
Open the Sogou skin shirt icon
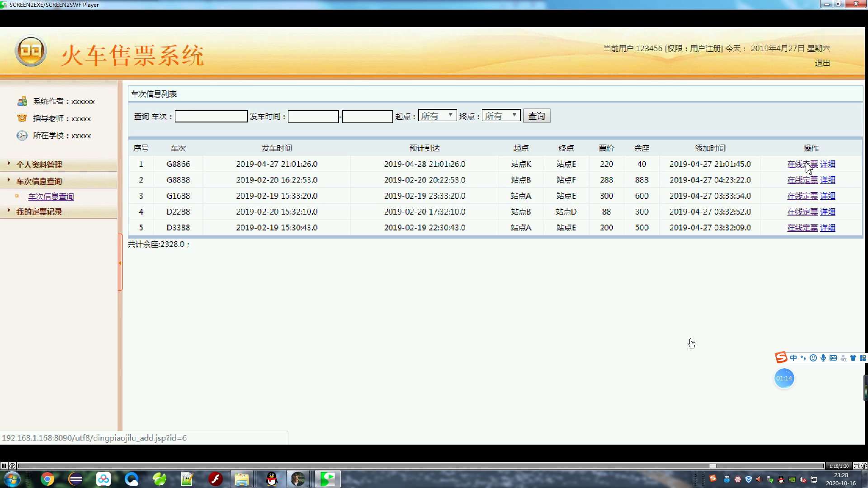pyautogui.click(x=853, y=358)
